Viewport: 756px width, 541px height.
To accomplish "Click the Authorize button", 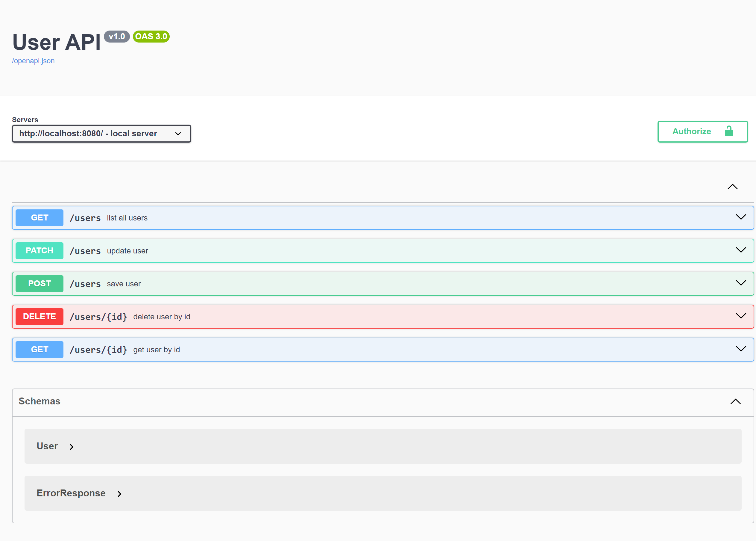I will [702, 132].
